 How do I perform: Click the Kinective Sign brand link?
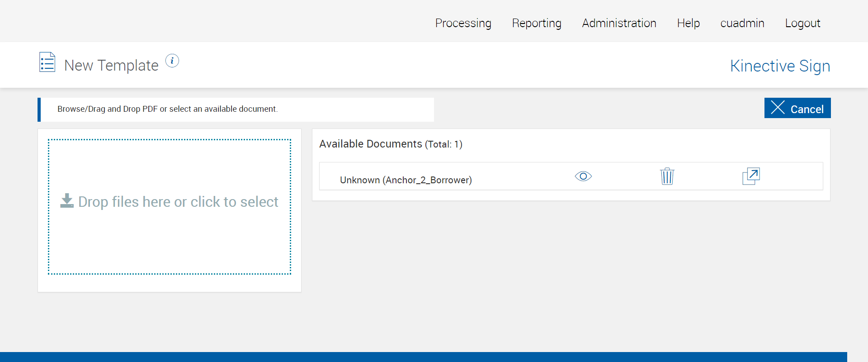(780, 66)
